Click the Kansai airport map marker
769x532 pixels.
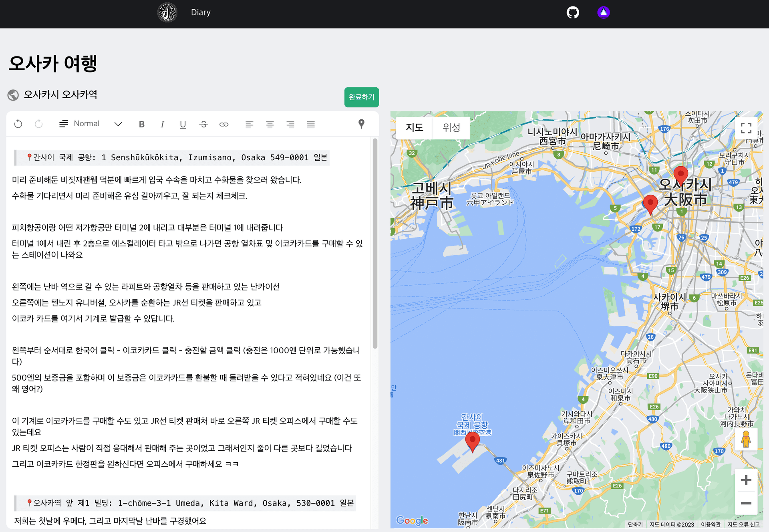[x=473, y=439]
